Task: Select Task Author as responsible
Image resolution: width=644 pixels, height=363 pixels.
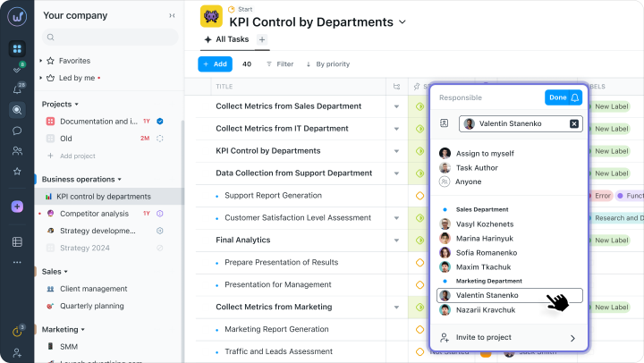Action: (x=476, y=168)
